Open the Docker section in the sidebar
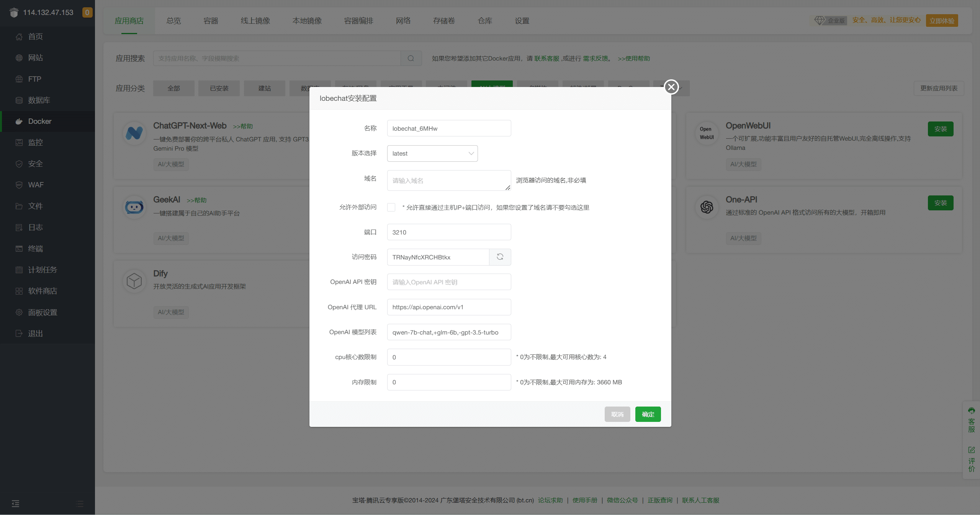Screen dimensions: 980x515 pos(39,121)
